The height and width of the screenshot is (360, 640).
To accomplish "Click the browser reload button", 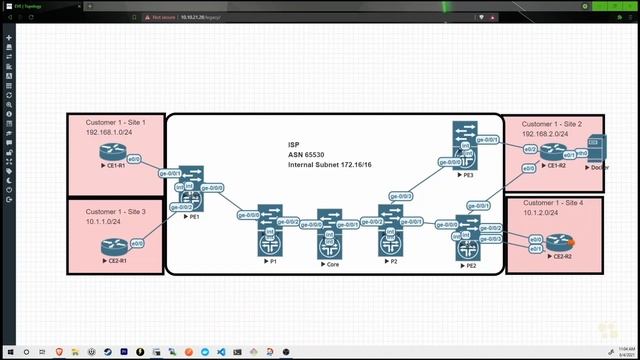I will pyautogui.click(x=31, y=18).
